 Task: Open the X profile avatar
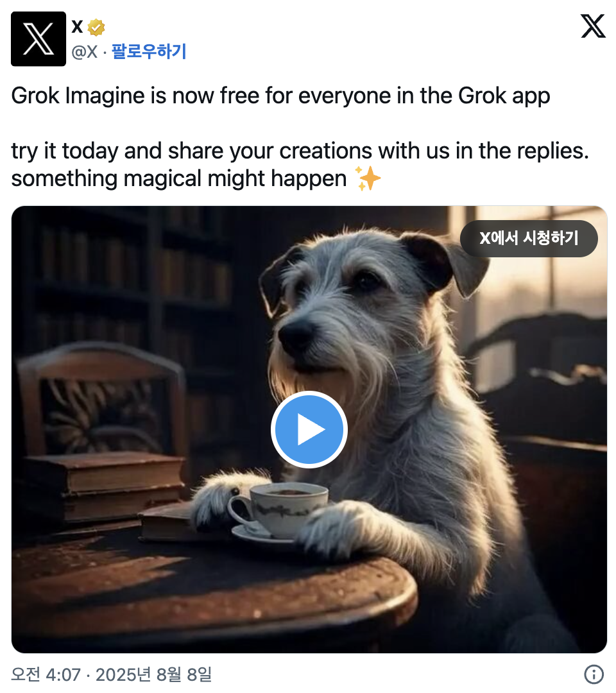[x=38, y=39]
